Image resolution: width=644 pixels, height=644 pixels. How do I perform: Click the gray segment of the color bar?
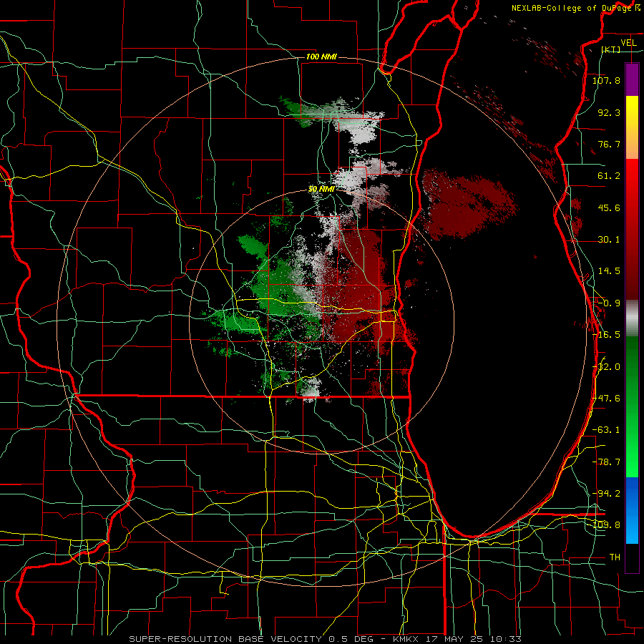click(x=632, y=318)
